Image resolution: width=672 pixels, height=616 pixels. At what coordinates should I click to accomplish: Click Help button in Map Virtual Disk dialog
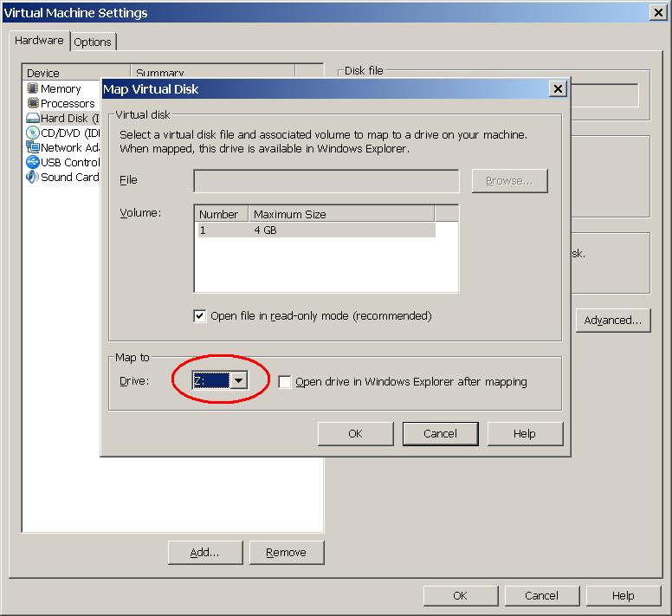pyautogui.click(x=525, y=434)
